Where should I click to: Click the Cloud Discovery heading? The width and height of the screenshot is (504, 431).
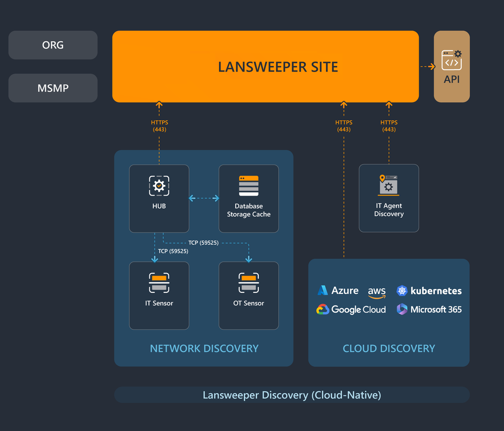(x=388, y=348)
